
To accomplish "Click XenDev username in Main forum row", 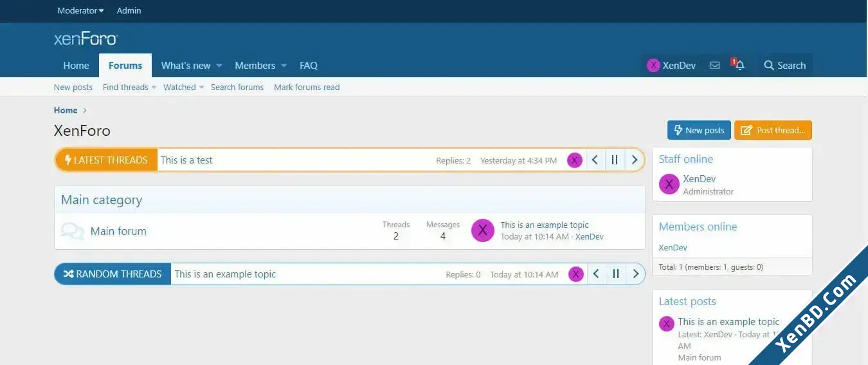I will point(590,237).
